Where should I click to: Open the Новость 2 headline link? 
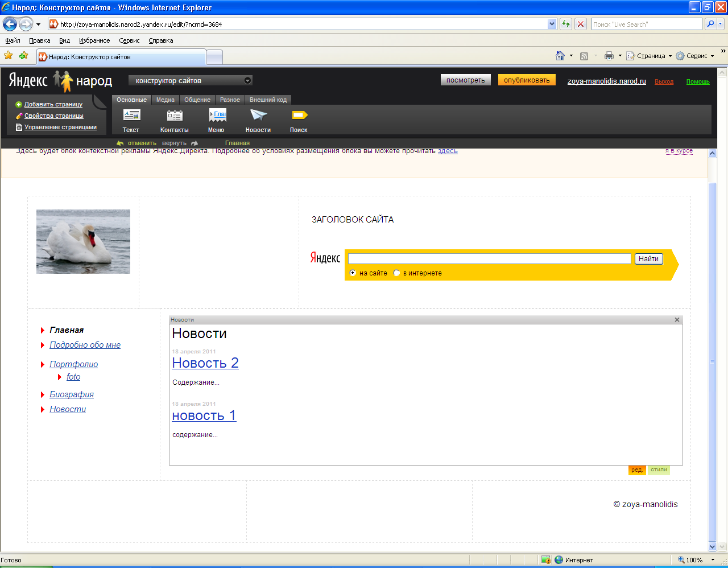click(205, 363)
